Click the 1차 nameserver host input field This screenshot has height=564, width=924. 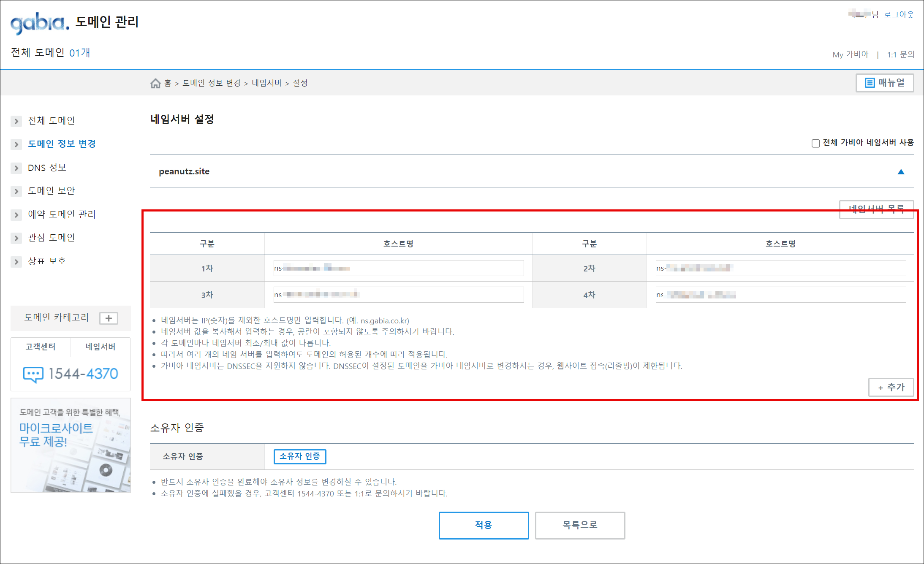(x=398, y=268)
